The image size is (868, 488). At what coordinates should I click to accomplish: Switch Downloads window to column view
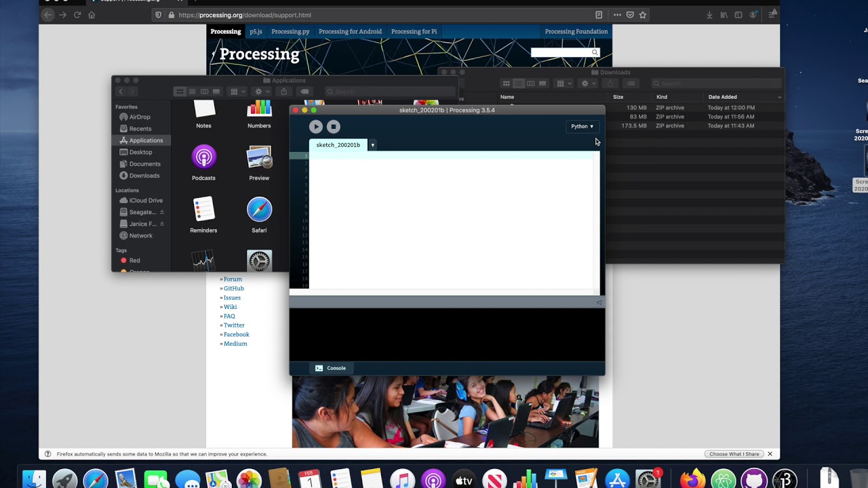530,83
